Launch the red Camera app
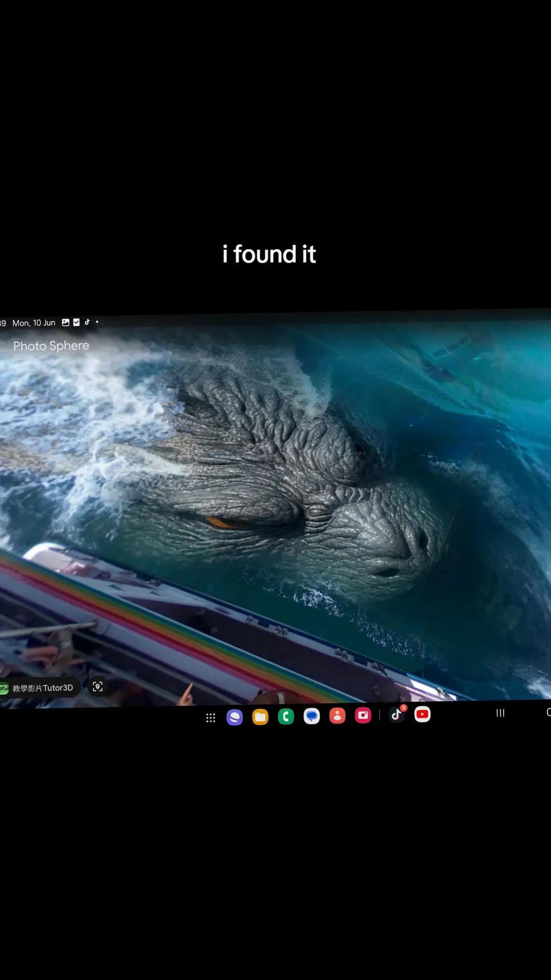This screenshot has width=551, height=980. point(363,715)
